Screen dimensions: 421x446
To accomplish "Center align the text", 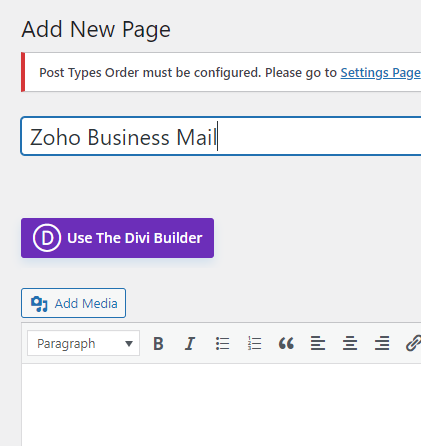I will coord(350,343).
